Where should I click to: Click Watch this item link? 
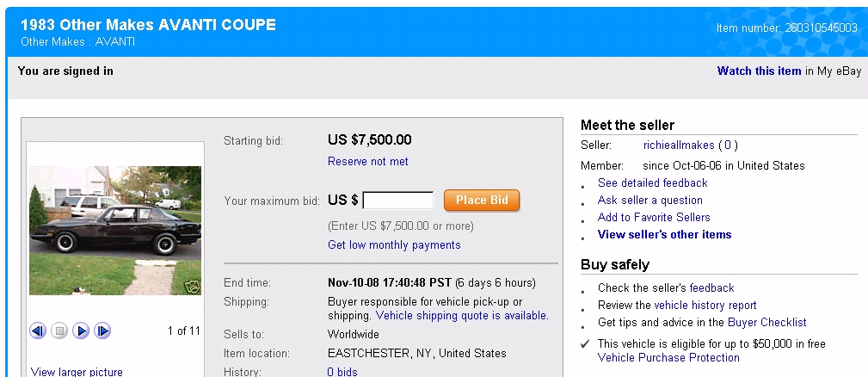point(759,71)
